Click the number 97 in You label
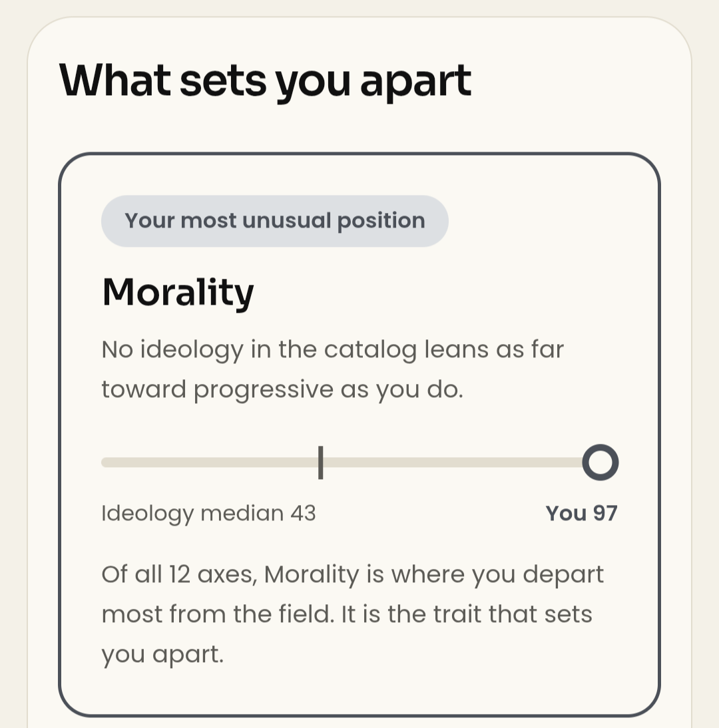The width and height of the screenshot is (719, 728). pyautogui.click(x=605, y=514)
